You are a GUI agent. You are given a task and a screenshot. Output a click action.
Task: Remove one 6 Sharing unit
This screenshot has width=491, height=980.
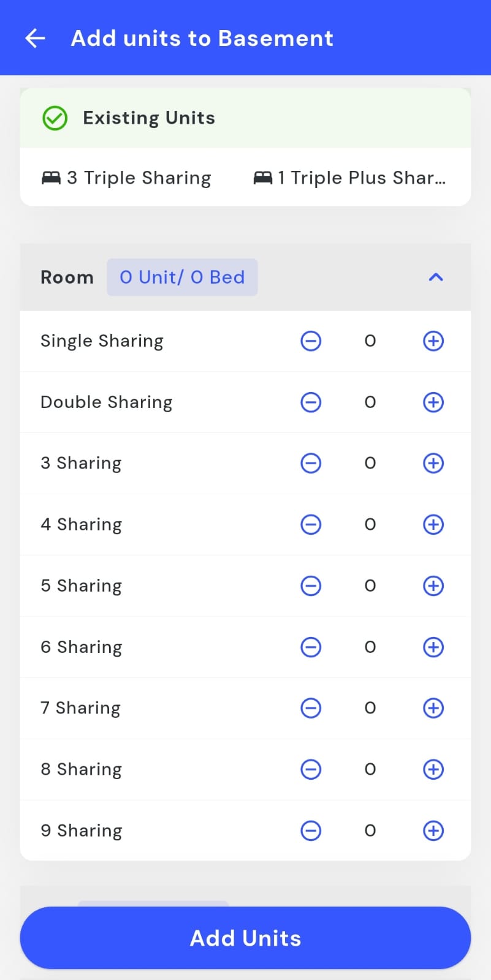point(311,647)
